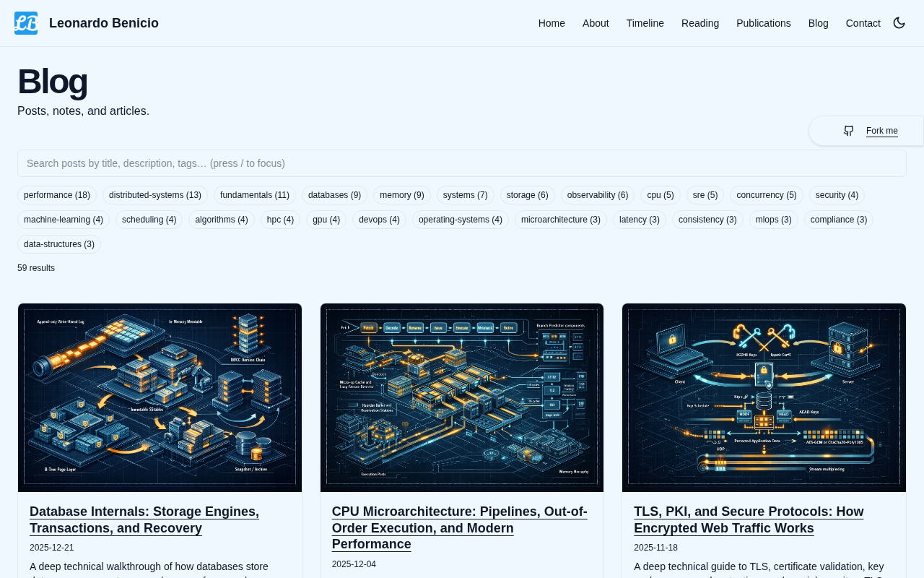This screenshot has height=578, width=924.
Task: Filter by observability (6) tag
Action: pos(598,195)
